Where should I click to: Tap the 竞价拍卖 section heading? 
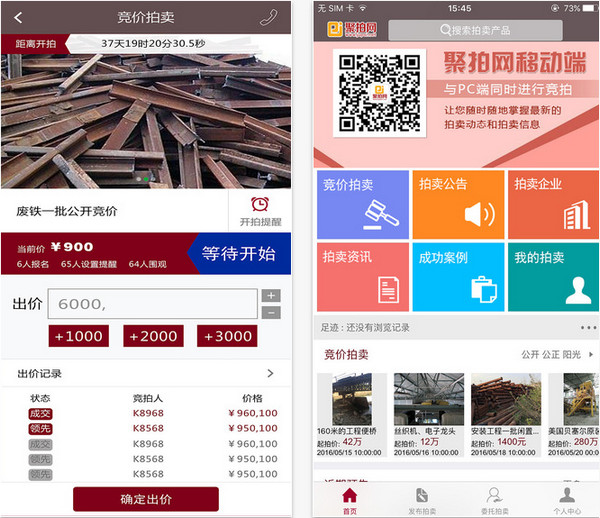click(x=346, y=355)
